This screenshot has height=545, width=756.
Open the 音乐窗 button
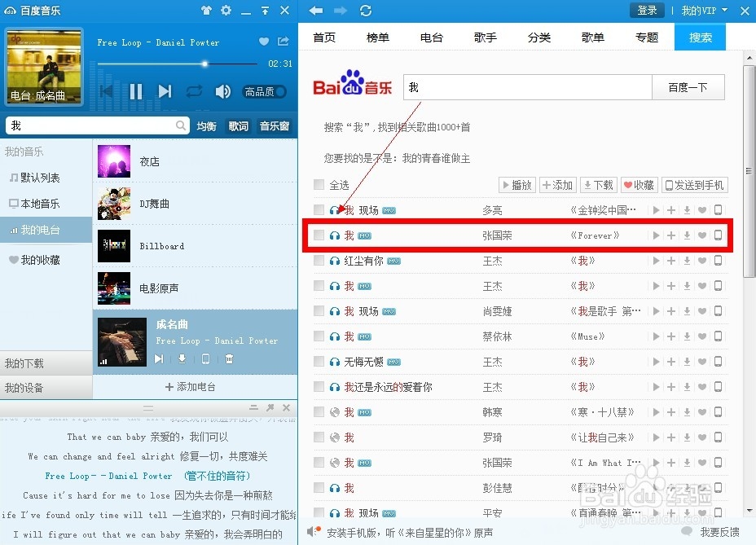pyautogui.click(x=275, y=126)
